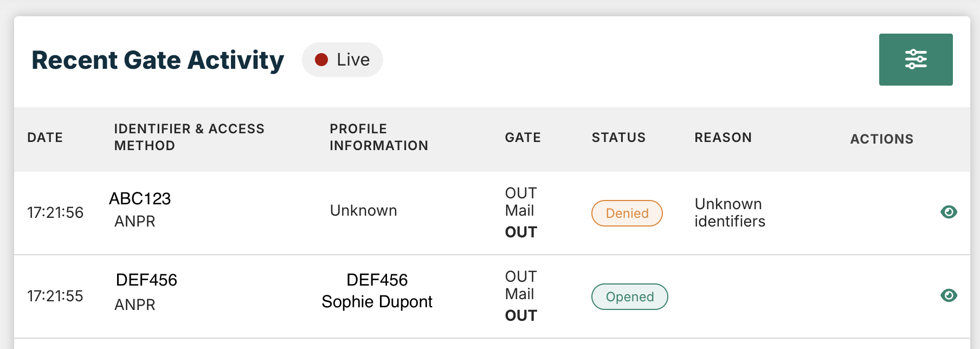Select the DEF456 identifier in first column
980x349 pixels.
[146, 280]
